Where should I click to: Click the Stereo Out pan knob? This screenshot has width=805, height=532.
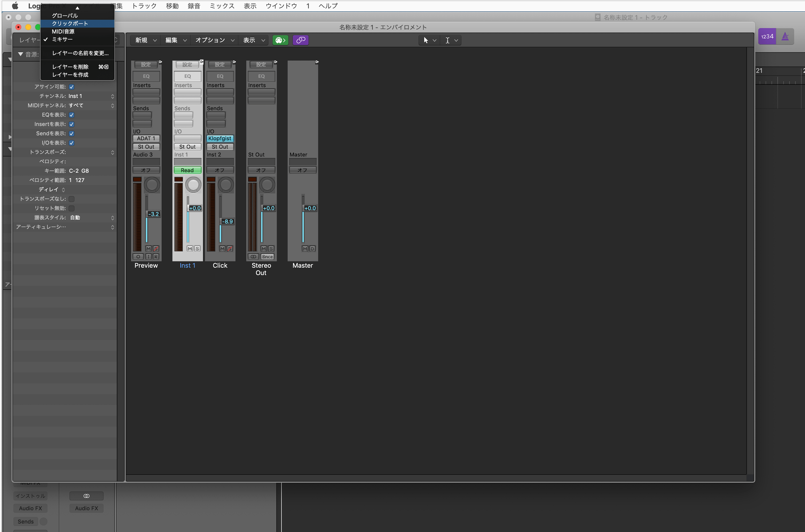pos(267,185)
